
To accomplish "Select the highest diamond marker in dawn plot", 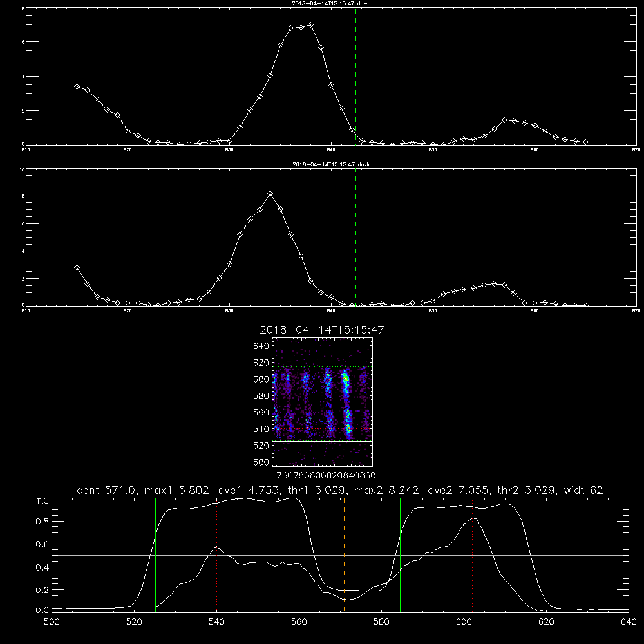I will 311,24.
